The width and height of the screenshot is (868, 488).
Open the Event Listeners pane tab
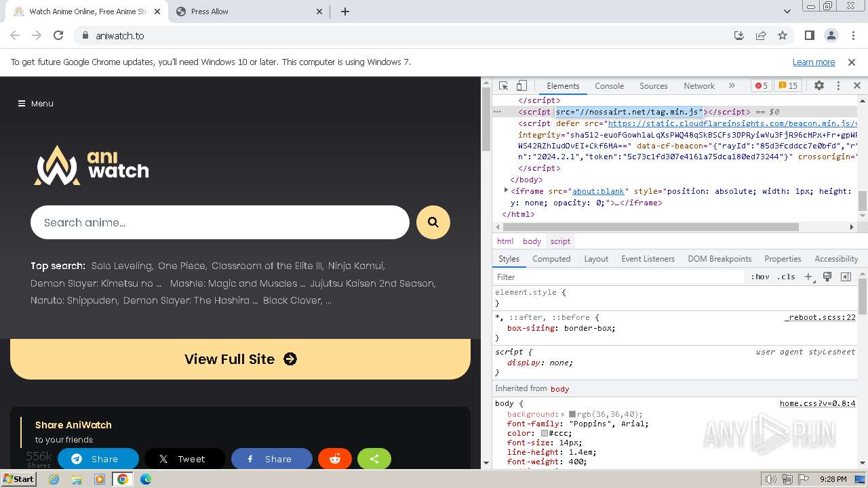click(x=648, y=259)
